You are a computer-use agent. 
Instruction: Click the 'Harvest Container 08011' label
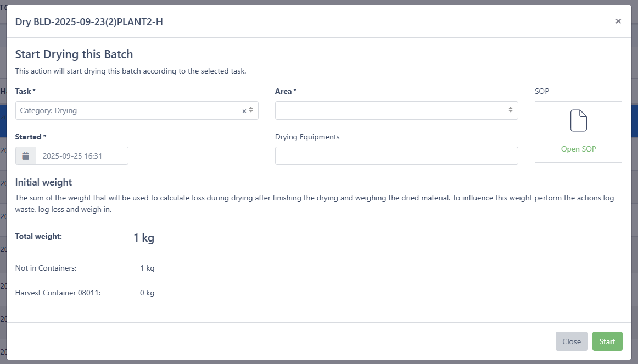(x=58, y=293)
